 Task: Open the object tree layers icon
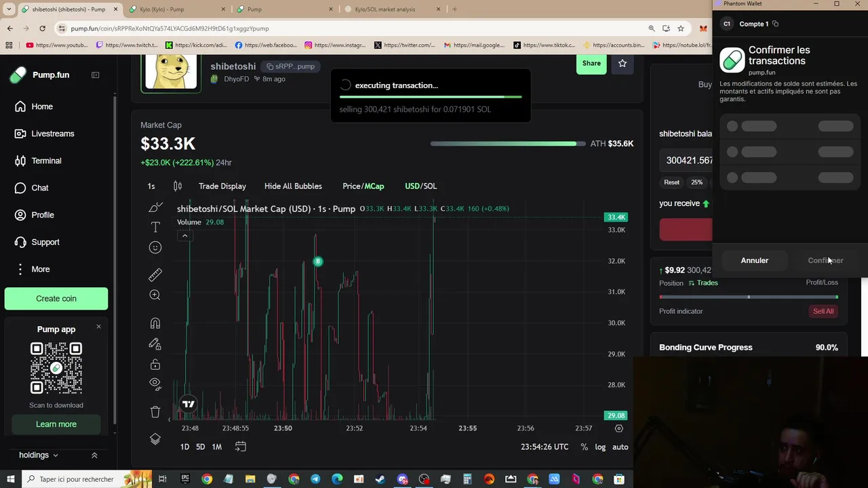point(155,439)
